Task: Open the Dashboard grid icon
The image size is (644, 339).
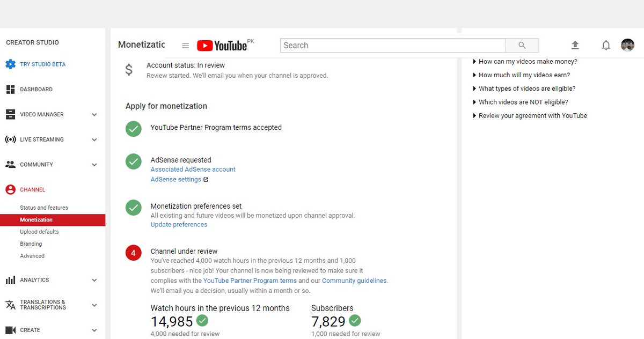Action: [10, 90]
